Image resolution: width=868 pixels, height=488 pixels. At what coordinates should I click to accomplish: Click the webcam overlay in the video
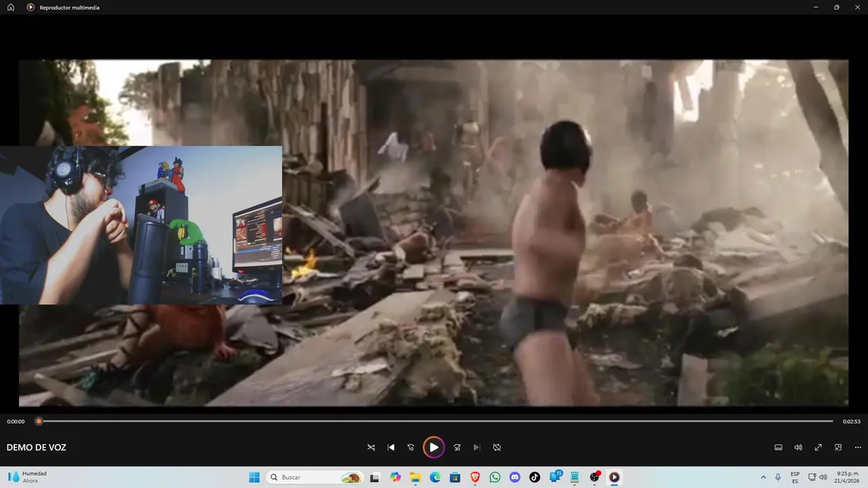coord(141,225)
